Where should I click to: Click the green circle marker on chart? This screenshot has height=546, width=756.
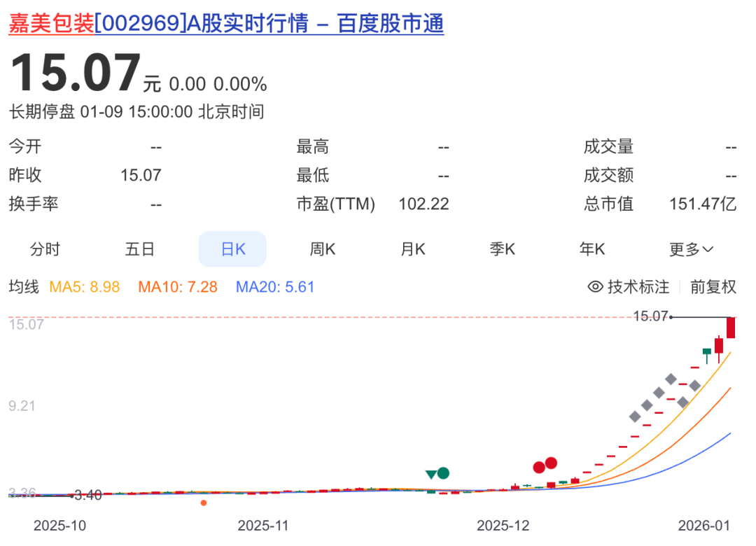click(443, 473)
